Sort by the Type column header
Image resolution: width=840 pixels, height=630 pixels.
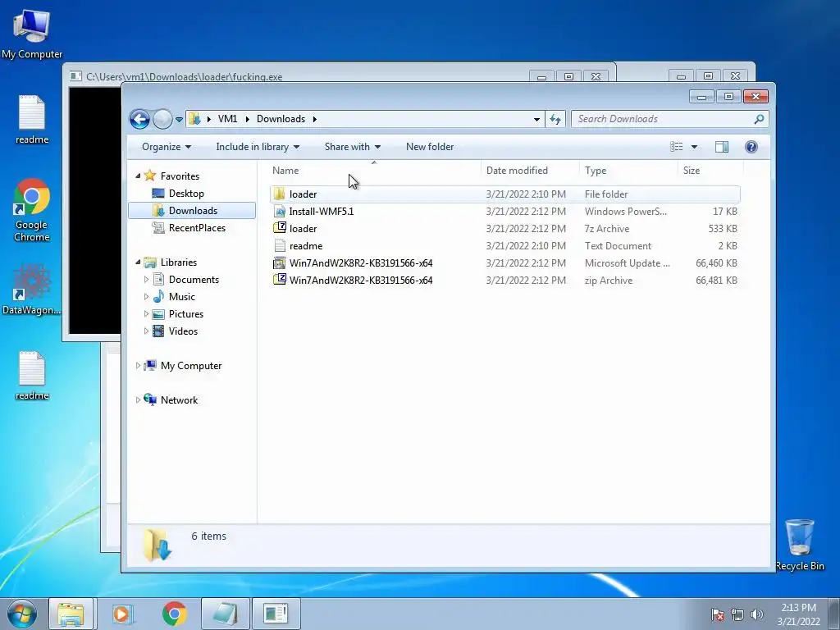(x=629, y=171)
